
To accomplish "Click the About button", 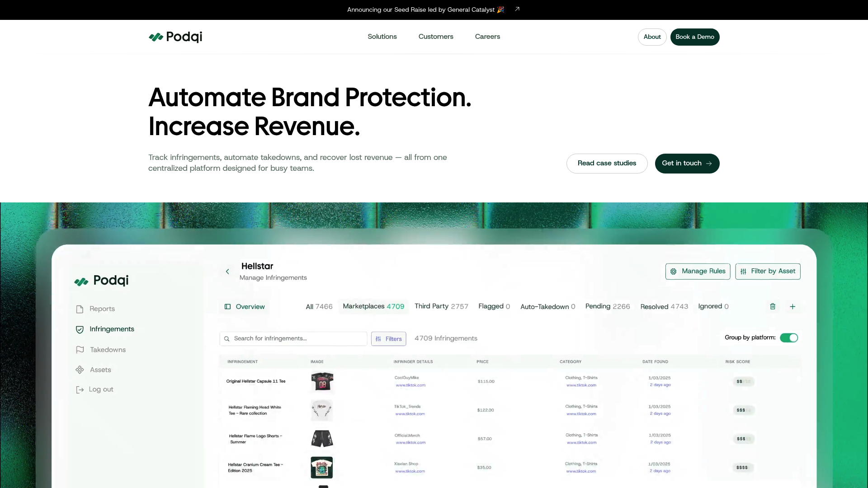I will tap(652, 37).
